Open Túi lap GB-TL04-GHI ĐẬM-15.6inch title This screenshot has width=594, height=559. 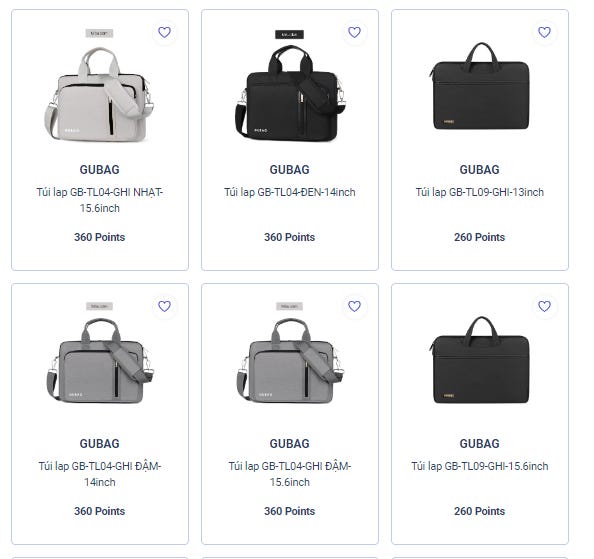coord(290,474)
